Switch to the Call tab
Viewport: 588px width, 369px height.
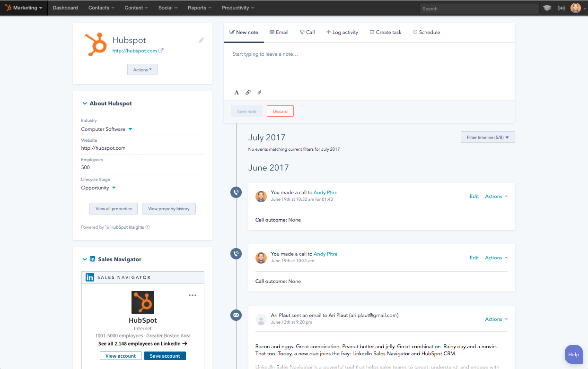(x=307, y=32)
